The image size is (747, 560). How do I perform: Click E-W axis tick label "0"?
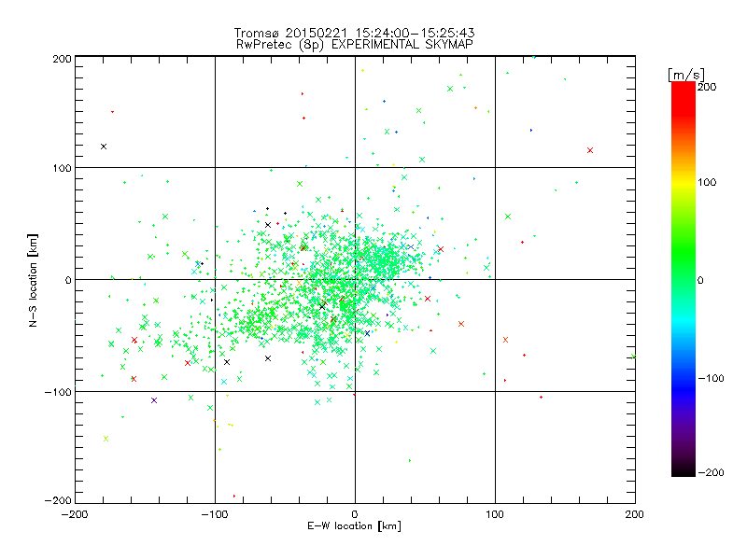[x=355, y=514]
